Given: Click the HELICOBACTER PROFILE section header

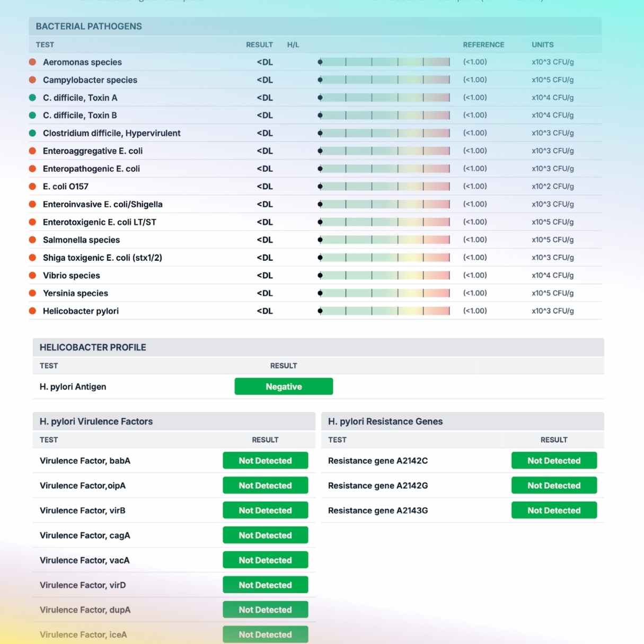Looking at the screenshot, I should (x=318, y=348).
